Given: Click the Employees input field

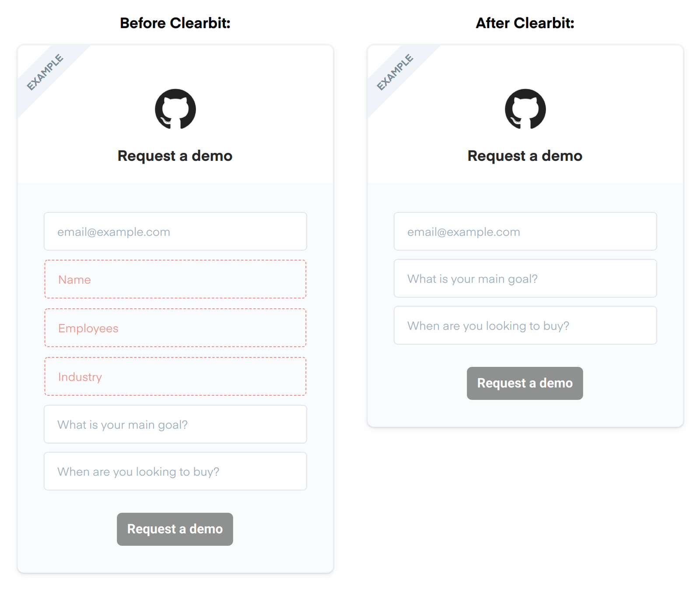Looking at the screenshot, I should click(175, 328).
